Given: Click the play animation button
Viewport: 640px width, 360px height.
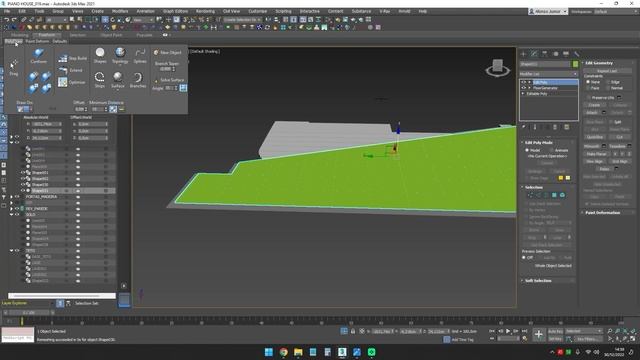Looking at the screenshot, I should click(508, 331).
